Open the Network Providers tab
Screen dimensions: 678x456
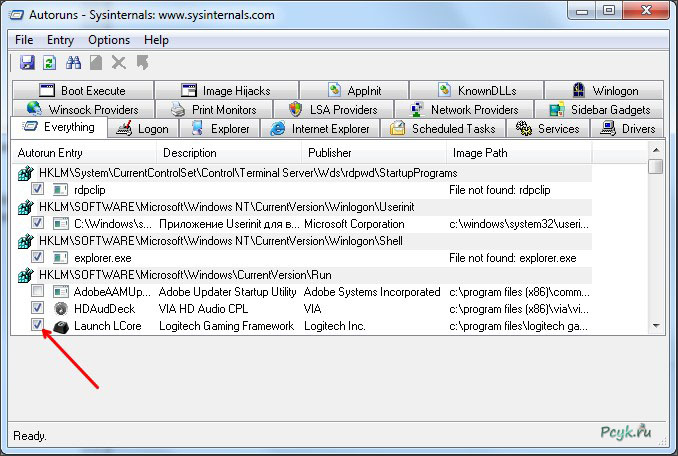click(x=464, y=109)
